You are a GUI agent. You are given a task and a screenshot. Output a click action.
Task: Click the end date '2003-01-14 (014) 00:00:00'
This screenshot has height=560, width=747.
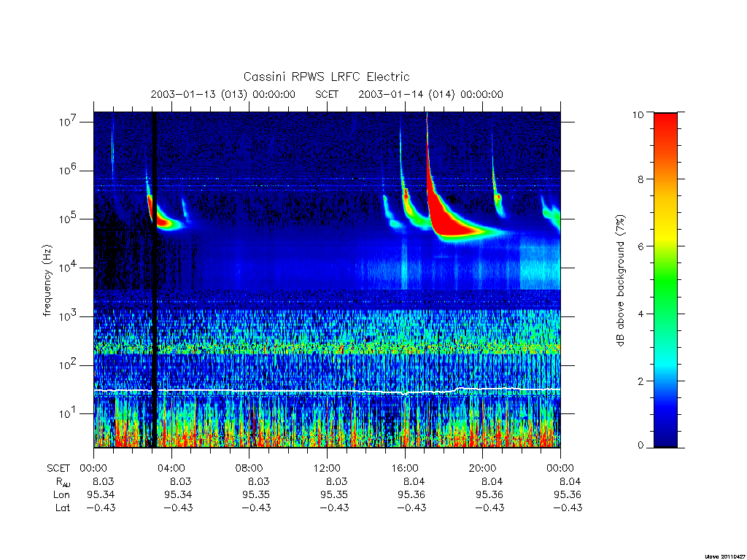click(430, 94)
